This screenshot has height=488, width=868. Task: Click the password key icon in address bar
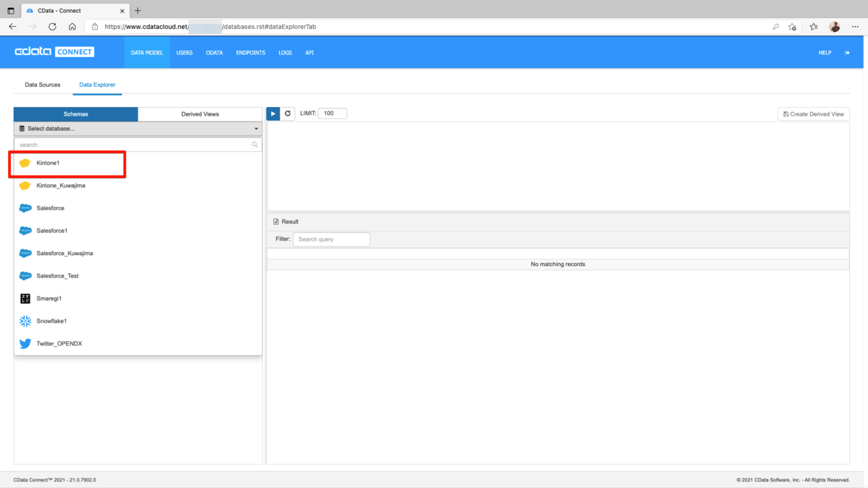pyautogui.click(x=775, y=27)
